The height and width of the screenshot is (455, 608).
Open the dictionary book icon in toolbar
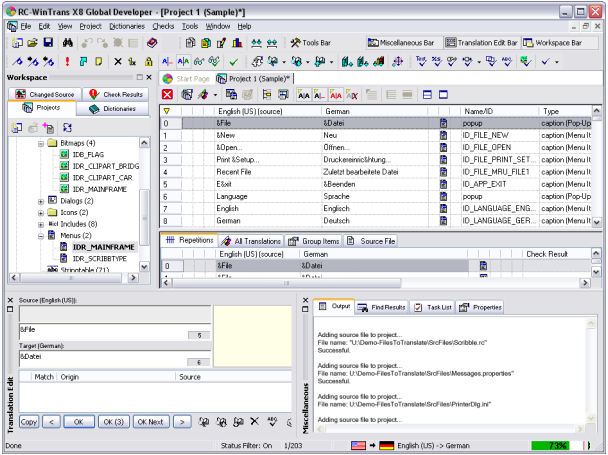(x=152, y=42)
